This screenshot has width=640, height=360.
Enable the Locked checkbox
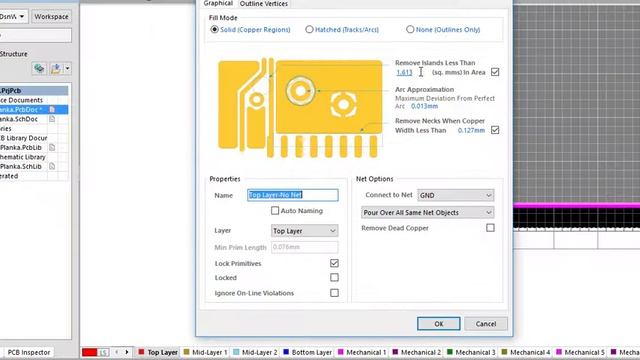334,278
